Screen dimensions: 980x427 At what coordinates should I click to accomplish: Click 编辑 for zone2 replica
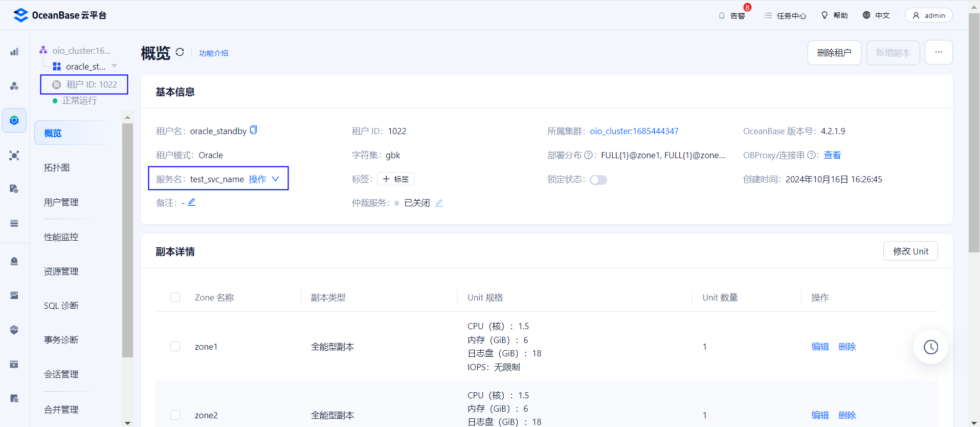coord(820,415)
